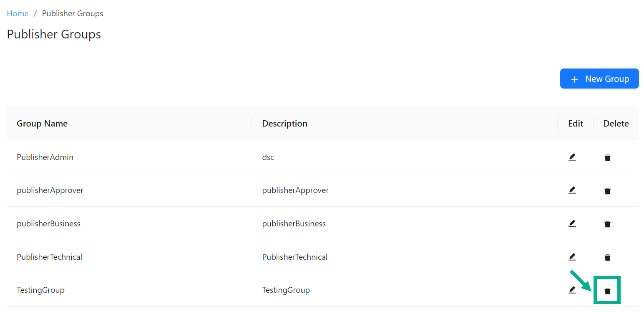Click the New Group button

pyautogui.click(x=599, y=79)
